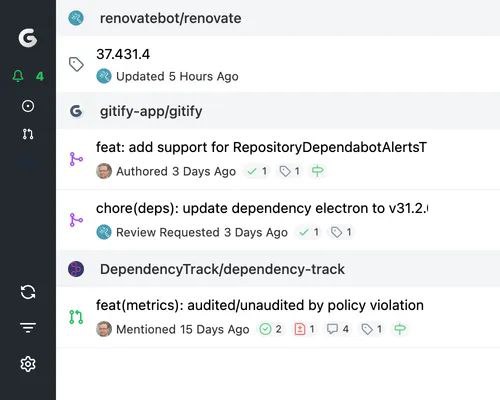The height and width of the screenshot is (400, 500).
Task: Collapse the renovatebot/renovate repository group
Action: (278, 18)
